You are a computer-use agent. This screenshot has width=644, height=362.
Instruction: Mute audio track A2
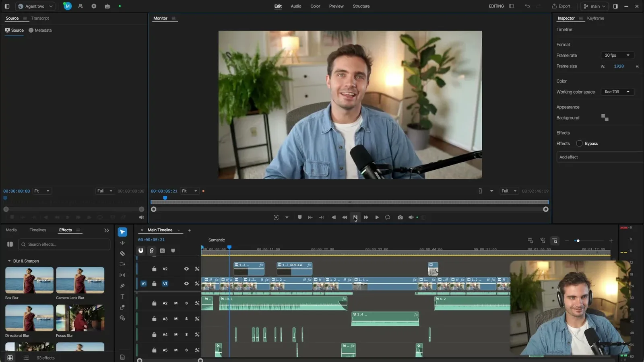point(176,303)
